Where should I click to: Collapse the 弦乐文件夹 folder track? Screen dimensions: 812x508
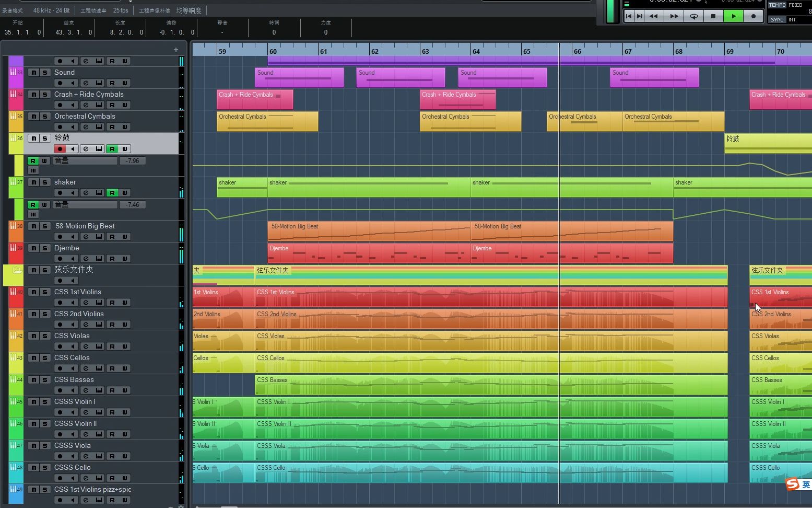(x=17, y=270)
